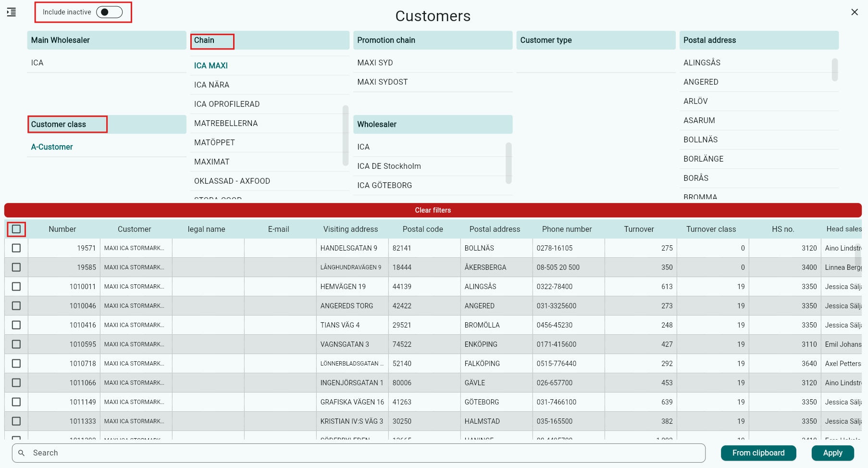Click the postal code cell 74522

(x=424, y=344)
